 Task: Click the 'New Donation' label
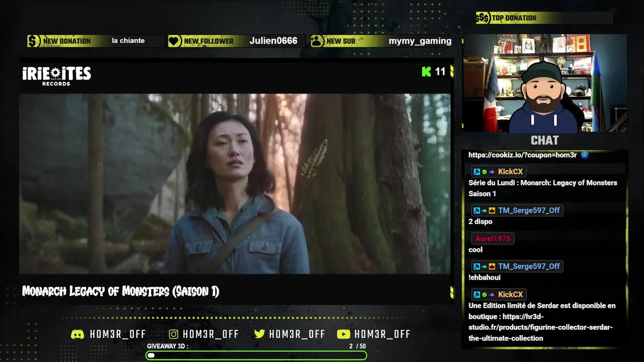click(x=67, y=41)
